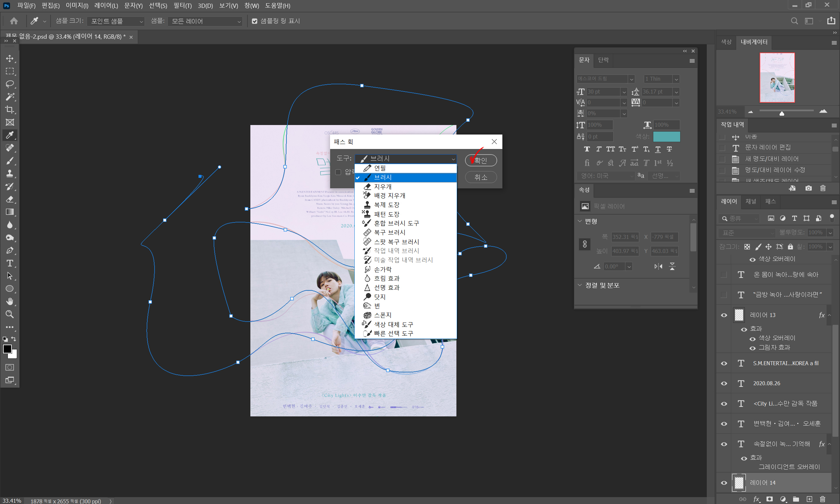Choose 스폰지 from the tool list
The image size is (840, 504).
[406, 315]
